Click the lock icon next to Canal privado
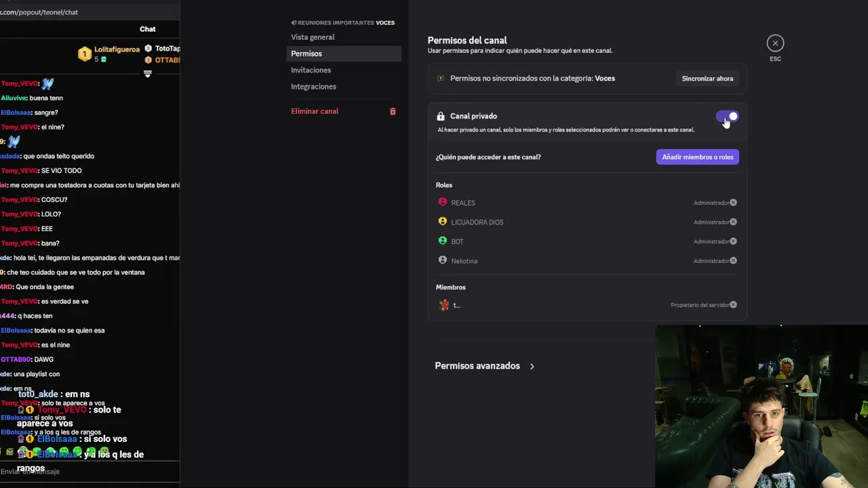 click(441, 117)
